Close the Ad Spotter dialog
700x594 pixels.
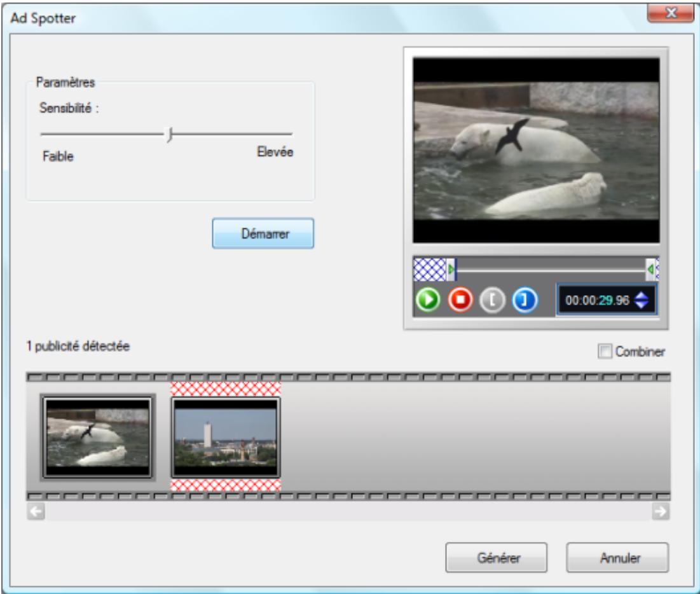point(670,13)
